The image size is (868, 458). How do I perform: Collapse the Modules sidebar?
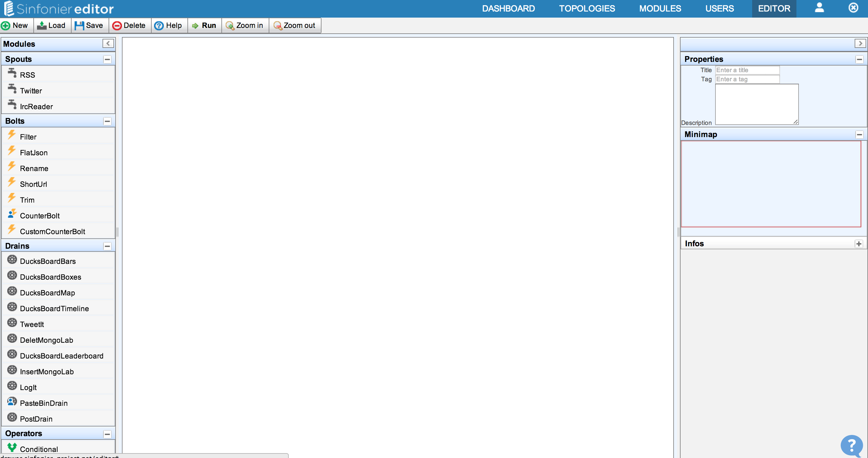click(108, 43)
